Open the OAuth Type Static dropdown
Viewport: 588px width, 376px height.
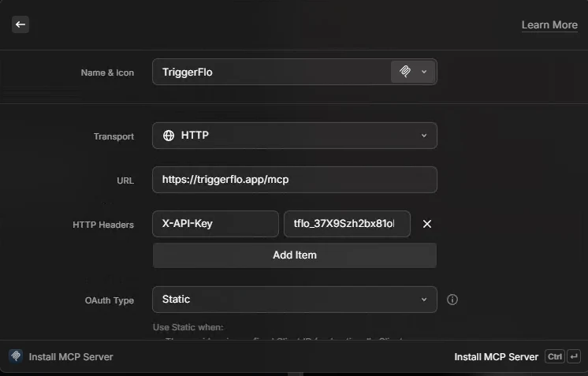point(294,300)
